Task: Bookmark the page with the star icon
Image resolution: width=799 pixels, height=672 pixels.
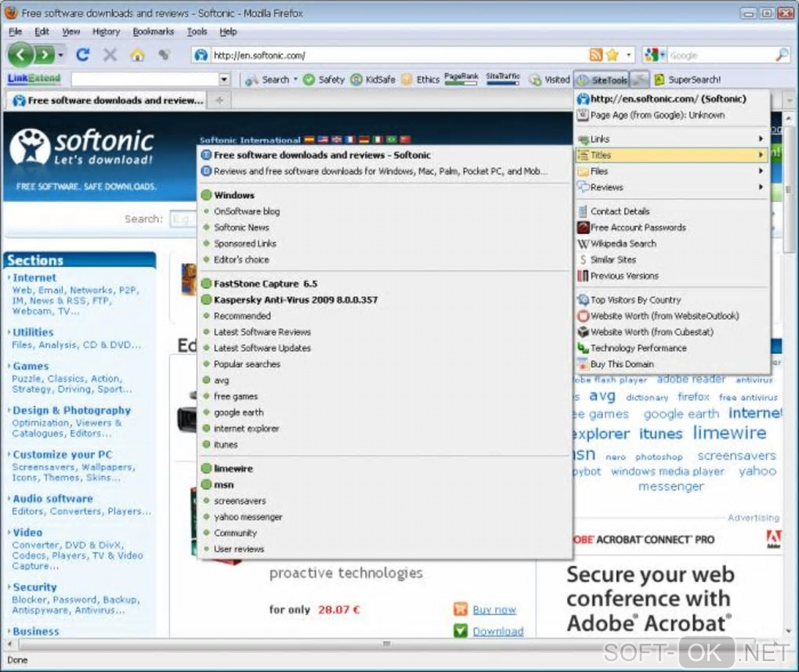Action: coord(613,55)
